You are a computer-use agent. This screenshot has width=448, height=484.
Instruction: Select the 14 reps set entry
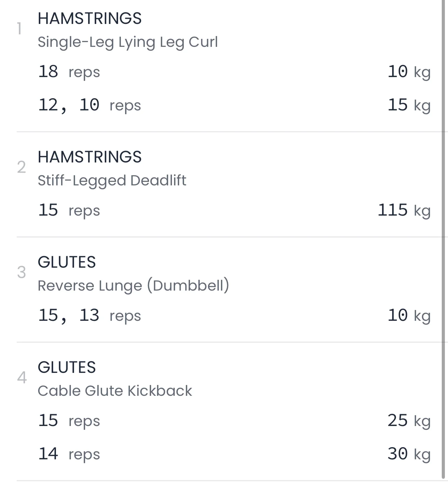(69, 454)
